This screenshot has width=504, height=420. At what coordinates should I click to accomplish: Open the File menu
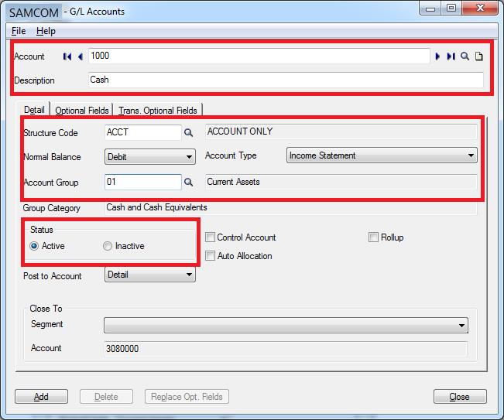(19, 31)
